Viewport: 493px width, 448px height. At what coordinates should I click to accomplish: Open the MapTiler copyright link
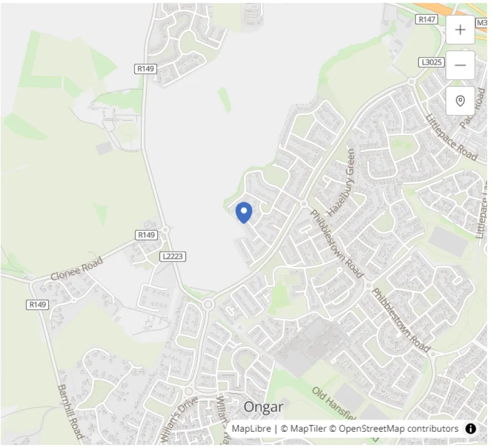point(303,428)
